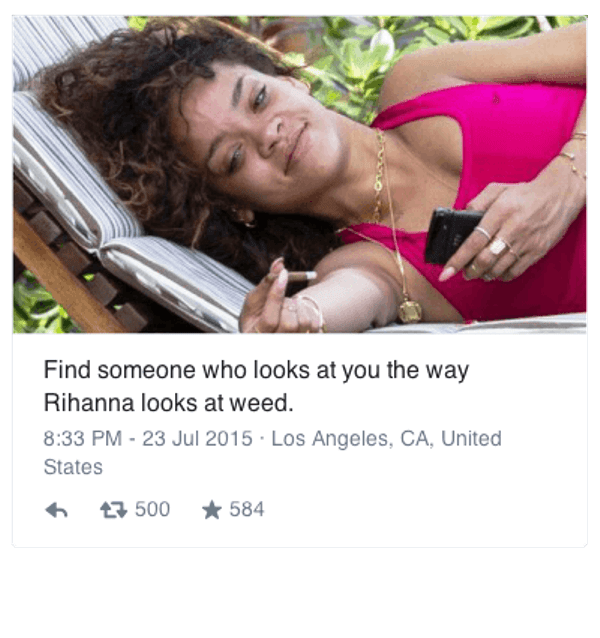Open the list of 584 favorites
This screenshot has width=600, height=638.
[x=247, y=509]
